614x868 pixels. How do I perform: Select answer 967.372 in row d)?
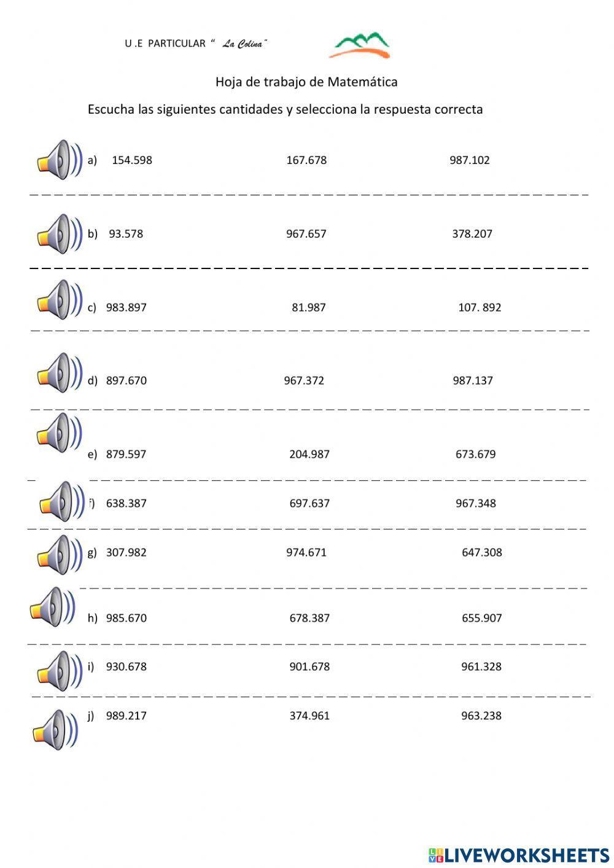pos(304,381)
